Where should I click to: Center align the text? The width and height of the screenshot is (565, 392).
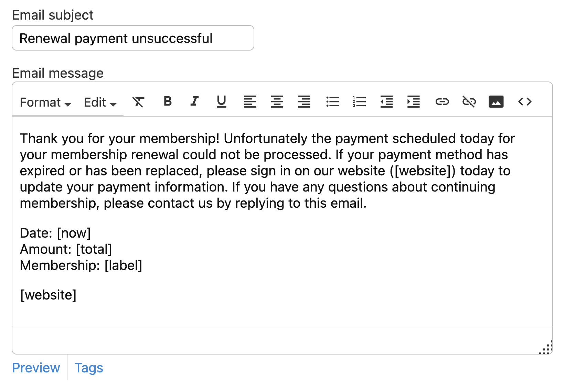277,102
